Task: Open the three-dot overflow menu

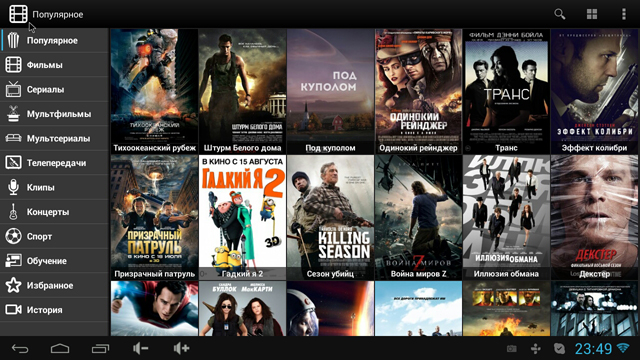Action: click(624, 14)
